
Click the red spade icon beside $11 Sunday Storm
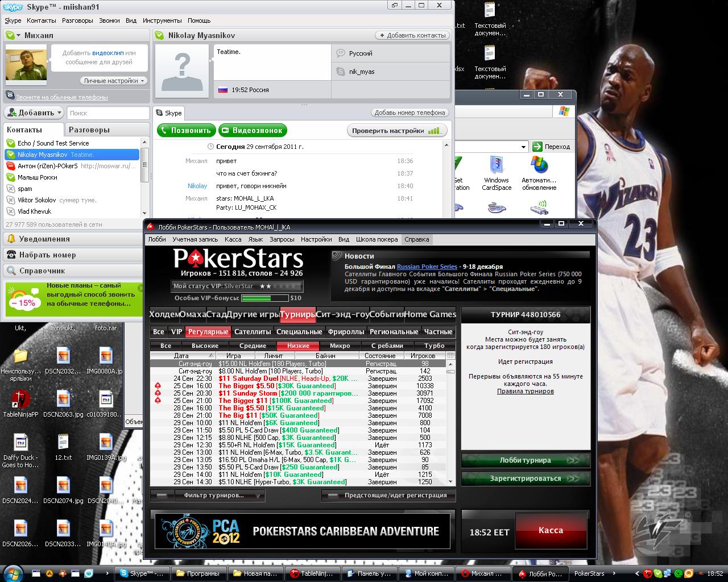(x=158, y=393)
